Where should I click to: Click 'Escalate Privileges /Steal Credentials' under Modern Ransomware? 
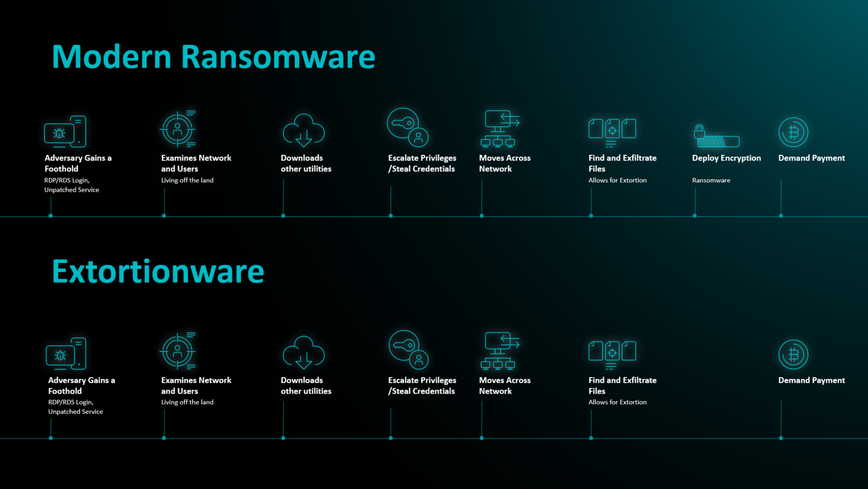pyautogui.click(x=422, y=163)
